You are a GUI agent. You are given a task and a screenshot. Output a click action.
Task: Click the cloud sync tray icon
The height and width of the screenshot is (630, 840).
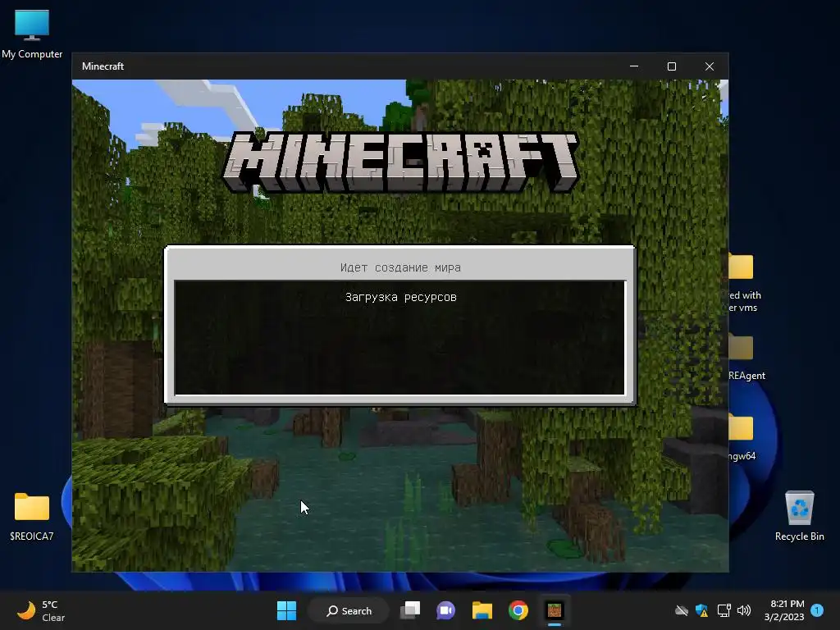pos(682,610)
